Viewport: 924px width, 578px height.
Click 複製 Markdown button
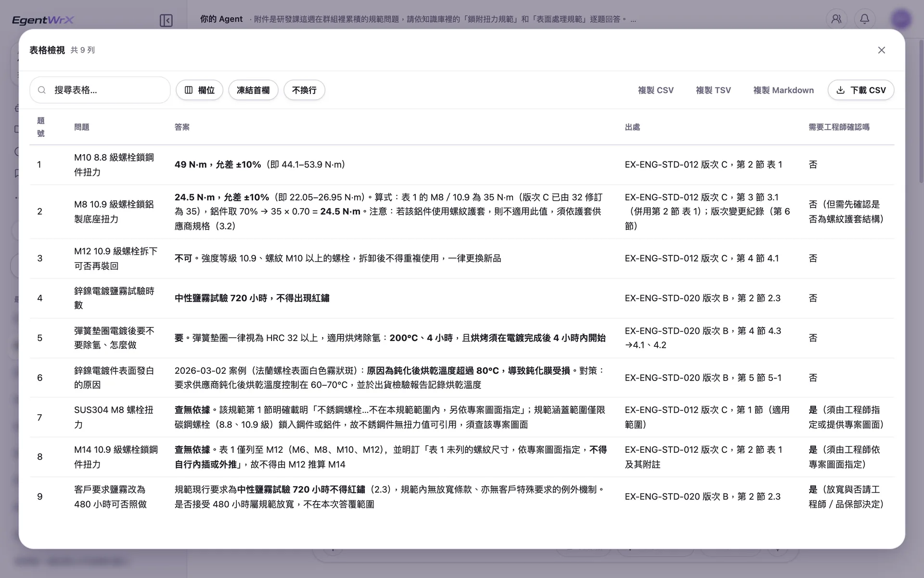pos(783,90)
